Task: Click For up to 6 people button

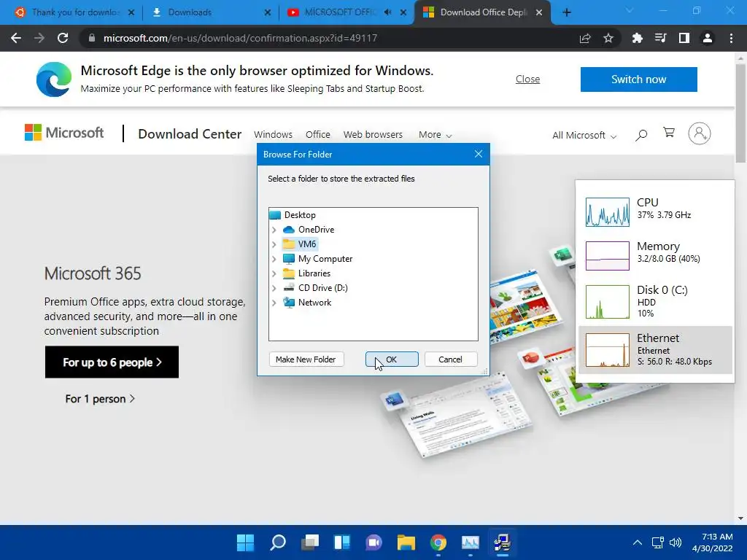Action: coord(112,362)
